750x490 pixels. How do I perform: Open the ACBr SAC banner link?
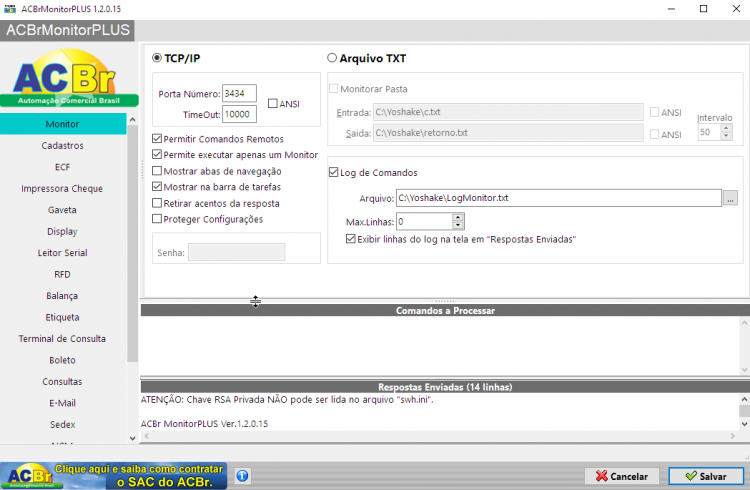click(113, 476)
